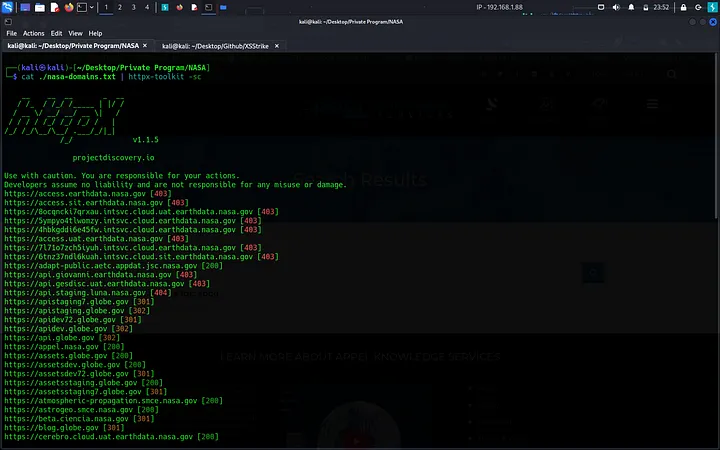The height and width of the screenshot is (450, 720).
Task: Launch the file manager from the panel
Action: coord(40,7)
